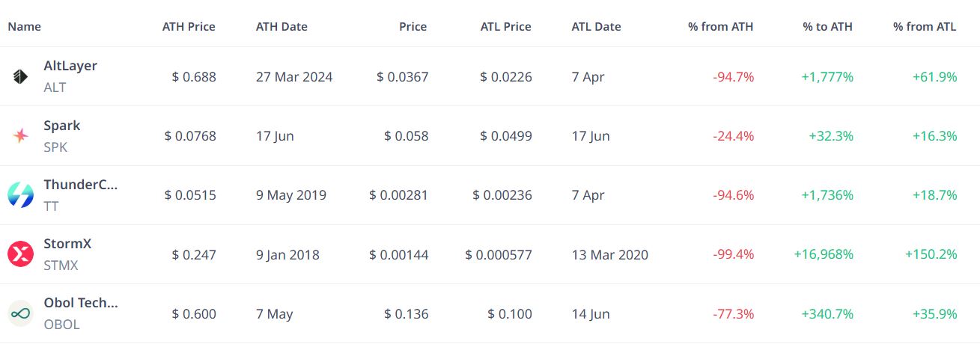980x344 pixels.
Task: Sort by Price column header
Action: [413, 26]
